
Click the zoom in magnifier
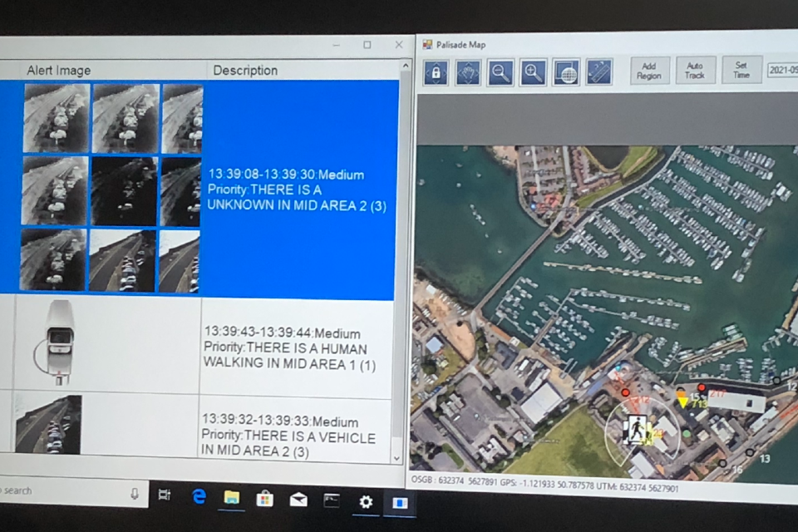tap(534, 73)
